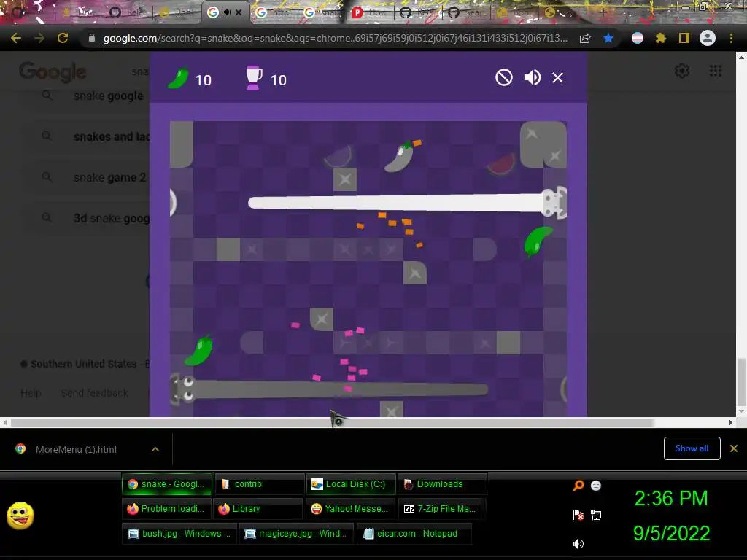Click the Google logo
This screenshot has width=747, height=560.
click(x=53, y=72)
